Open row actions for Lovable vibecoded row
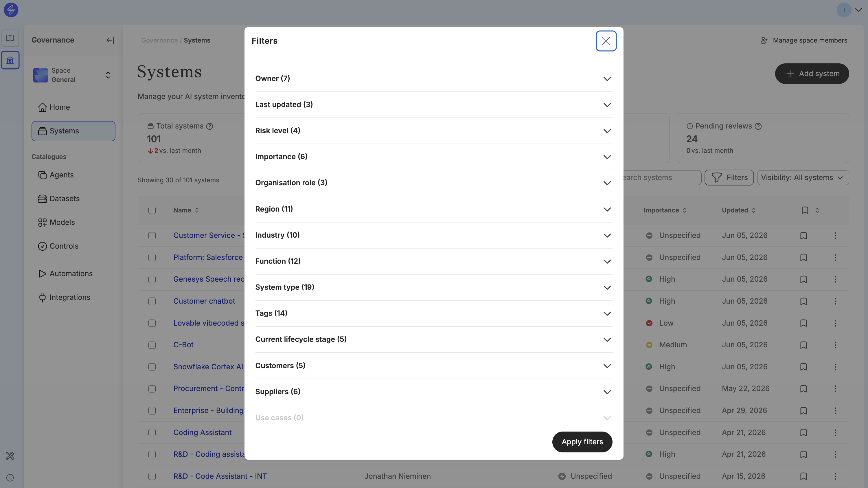This screenshot has width=868, height=488. click(835, 323)
